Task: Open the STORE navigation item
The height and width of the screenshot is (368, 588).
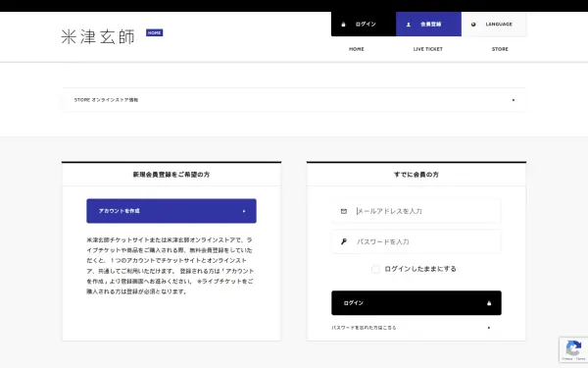Action: pyautogui.click(x=500, y=49)
